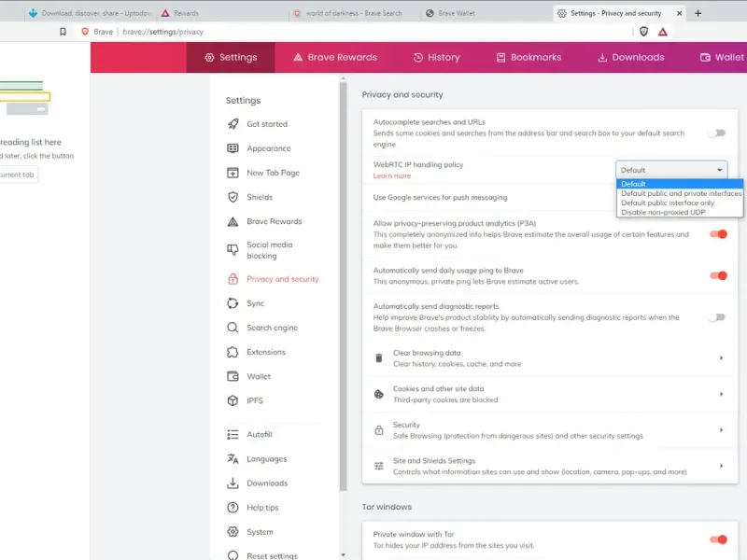Choose Default public and private interfaces option
Screen dimensions: 747x560
pos(680,193)
